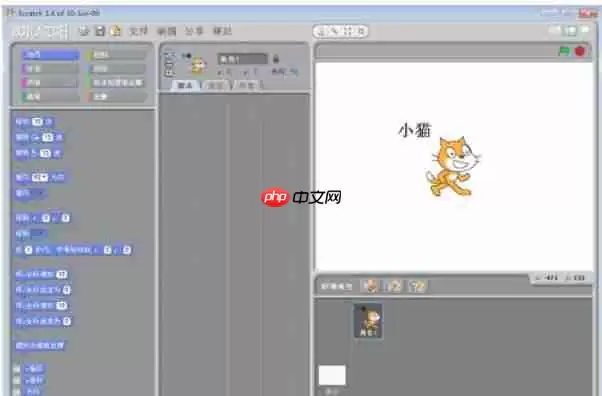The width and height of the screenshot is (602, 396).
Task: Toggle the y座标 reporter checkbox
Action: [x=17, y=380]
